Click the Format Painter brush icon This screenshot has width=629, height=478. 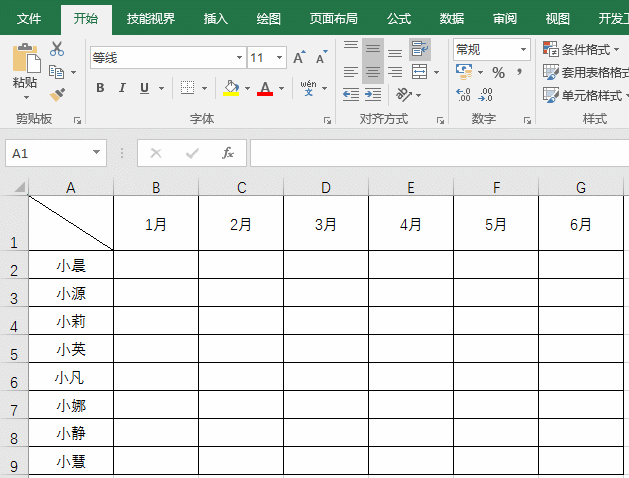(57, 95)
